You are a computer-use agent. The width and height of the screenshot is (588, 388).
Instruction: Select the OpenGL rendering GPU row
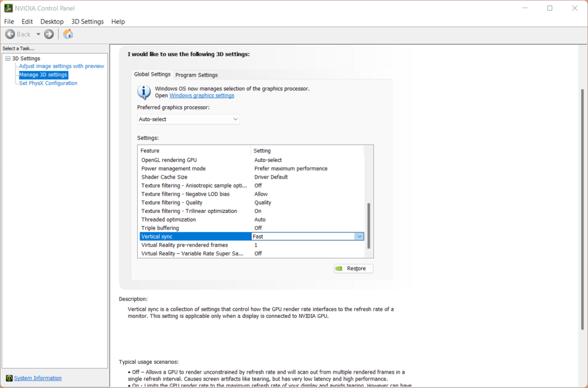[x=252, y=160]
